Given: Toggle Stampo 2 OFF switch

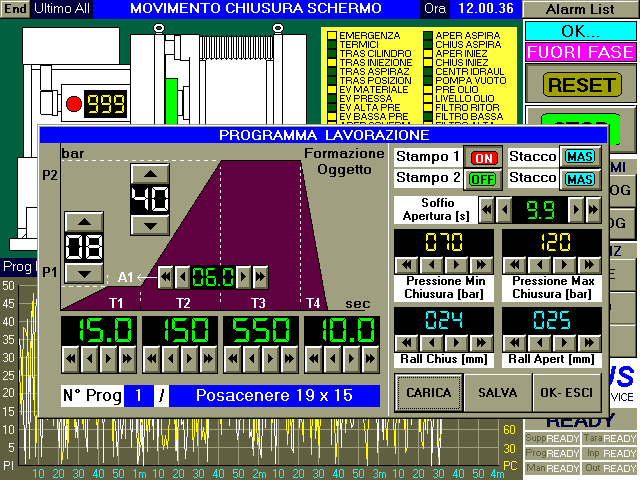Looking at the screenshot, I should 485,178.
